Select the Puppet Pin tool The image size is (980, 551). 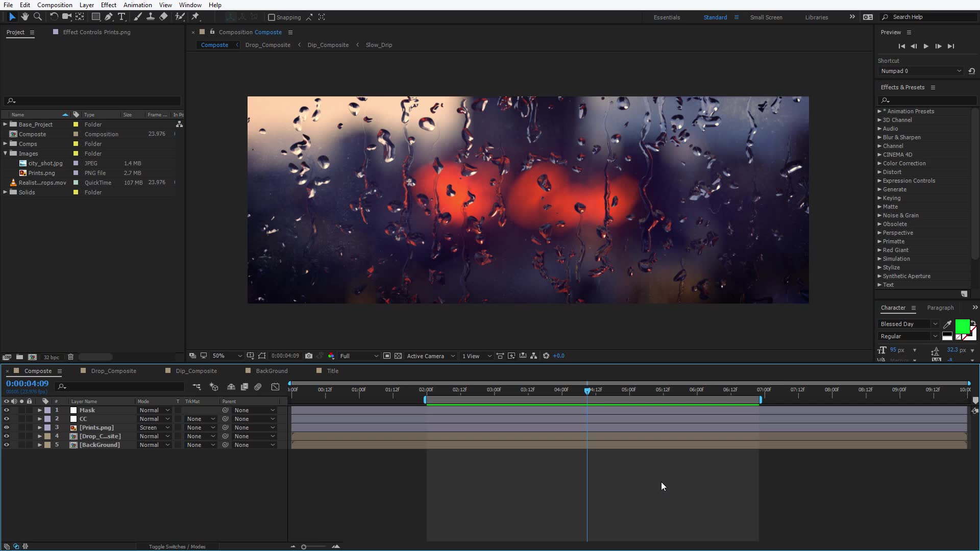point(195,17)
